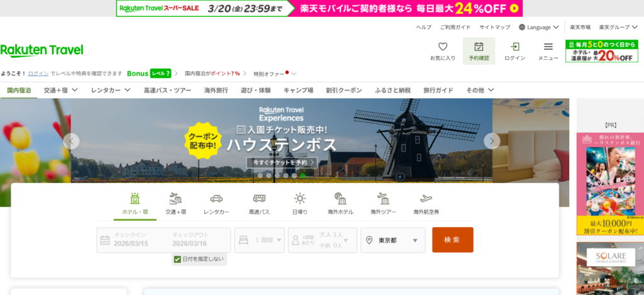The height and width of the screenshot is (295, 644).
Task: Select the 海外航空券 airplane icon
Action: [426, 199]
